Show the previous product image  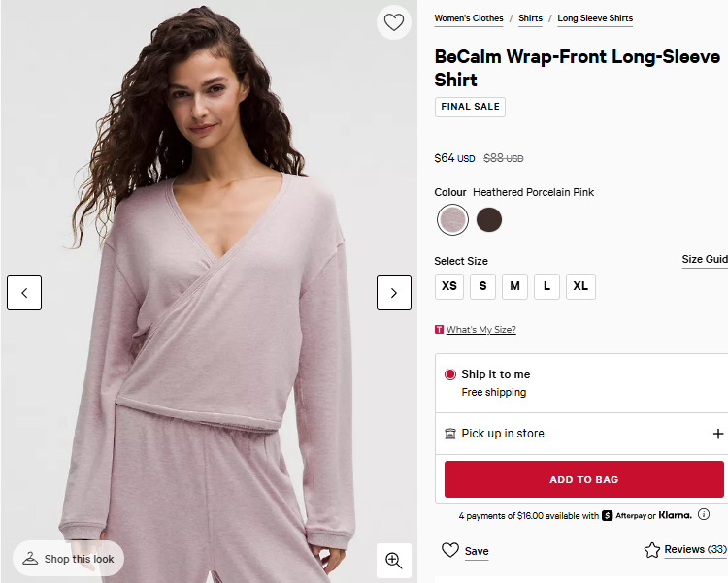pos(24,293)
